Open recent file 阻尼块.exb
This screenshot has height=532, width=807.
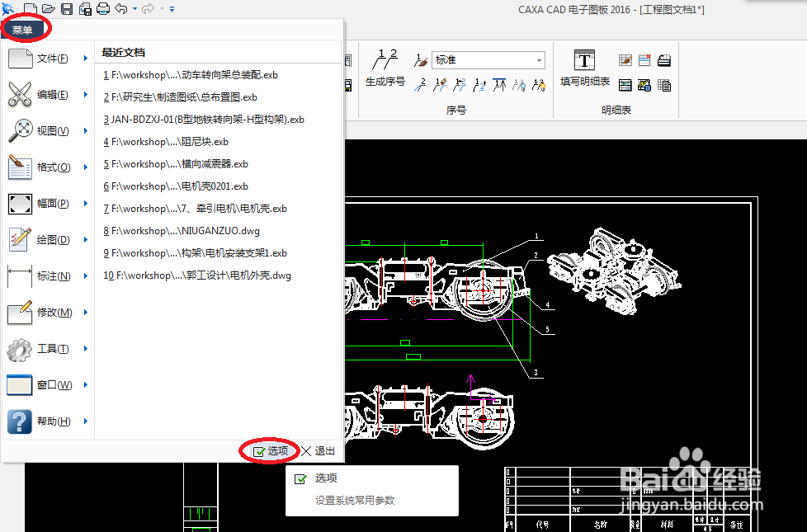click(166, 142)
